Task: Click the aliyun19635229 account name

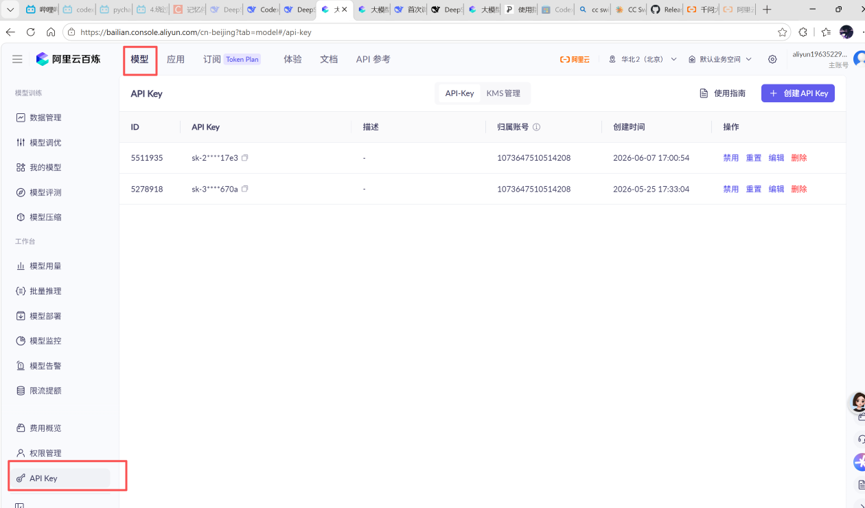Action: pos(819,54)
